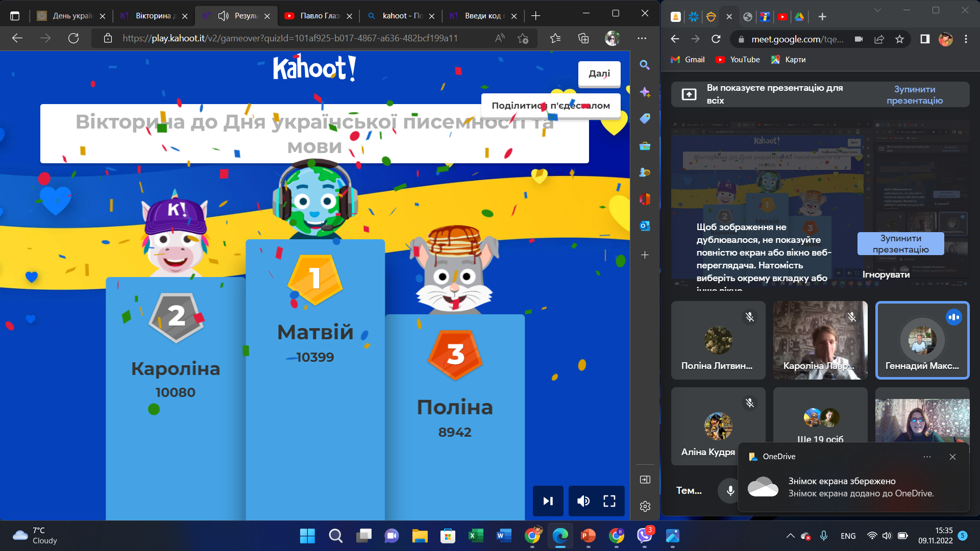Image resolution: width=980 pixels, height=551 pixels.
Task: Open Edge sidebar settings gear
Action: 645,506
